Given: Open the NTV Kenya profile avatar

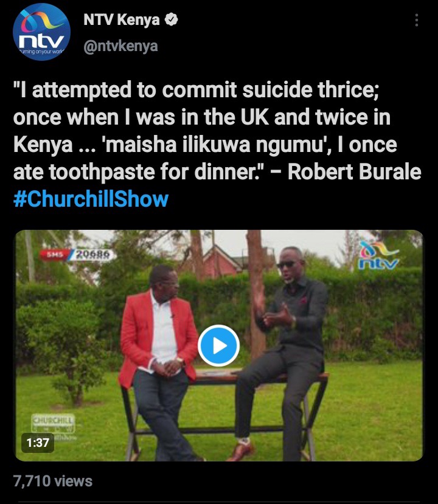Looking at the screenshot, I should pyautogui.click(x=41, y=32).
